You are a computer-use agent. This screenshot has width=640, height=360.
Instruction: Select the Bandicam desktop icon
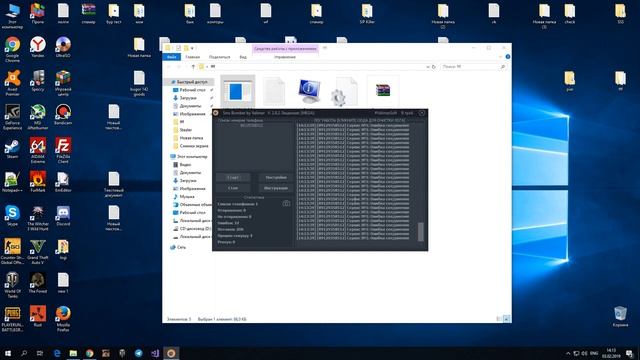(x=63, y=114)
